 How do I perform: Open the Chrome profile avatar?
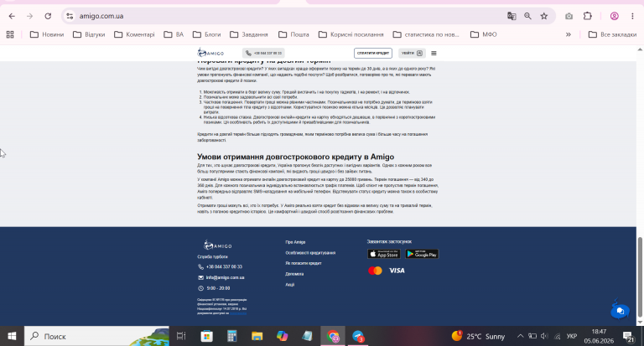point(615,16)
